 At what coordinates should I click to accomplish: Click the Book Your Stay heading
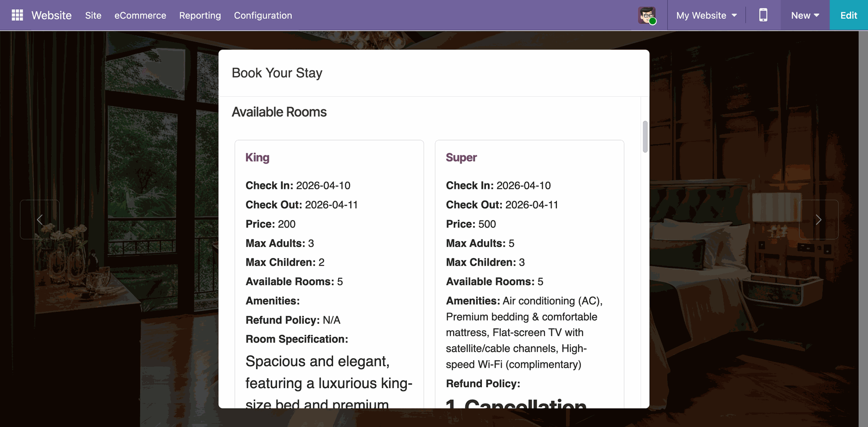click(x=277, y=73)
